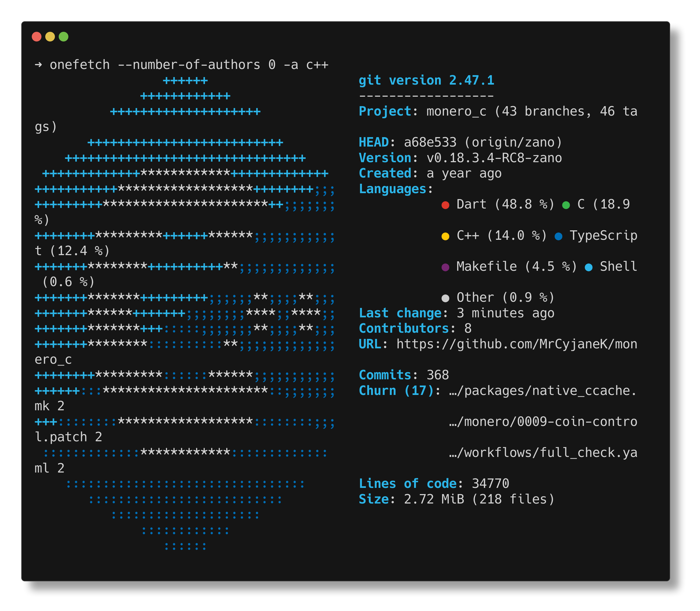Click the red Dart language dot
Screen dimensions: 700x611
click(x=445, y=205)
